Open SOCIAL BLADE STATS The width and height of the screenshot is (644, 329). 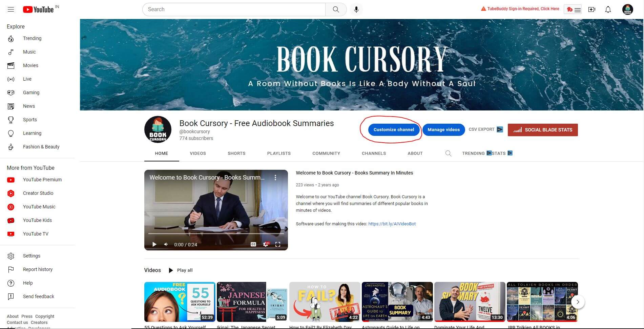click(x=543, y=130)
